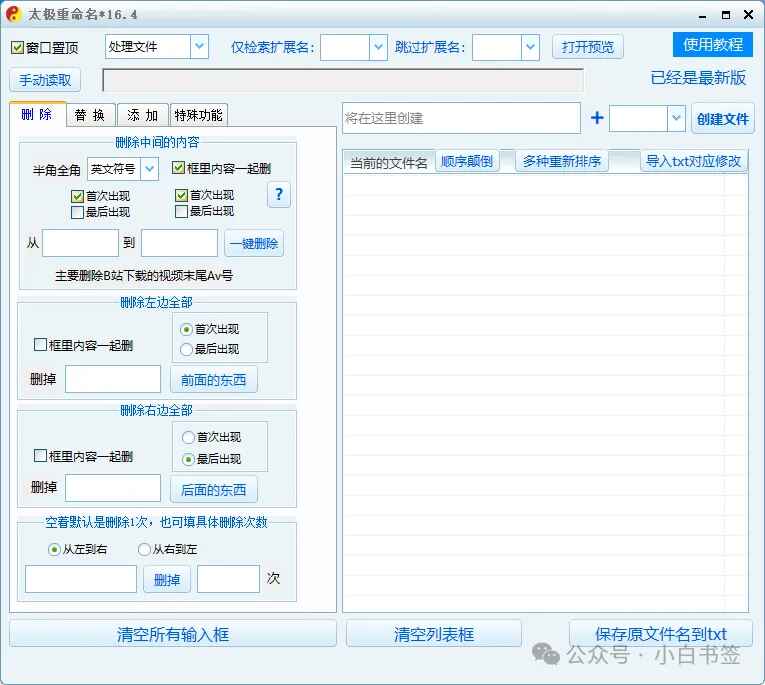Focus the path field beside 手动读取

tap(343, 80)
